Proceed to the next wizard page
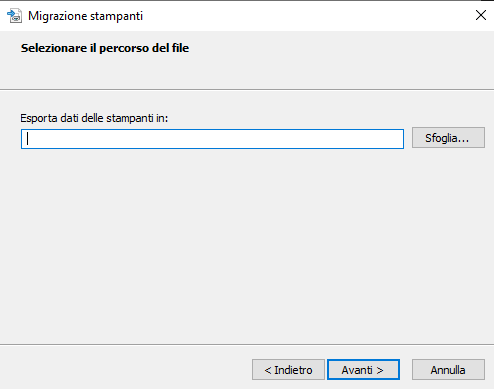This screenshot has height=389, width=494. (x=363, y=370)
